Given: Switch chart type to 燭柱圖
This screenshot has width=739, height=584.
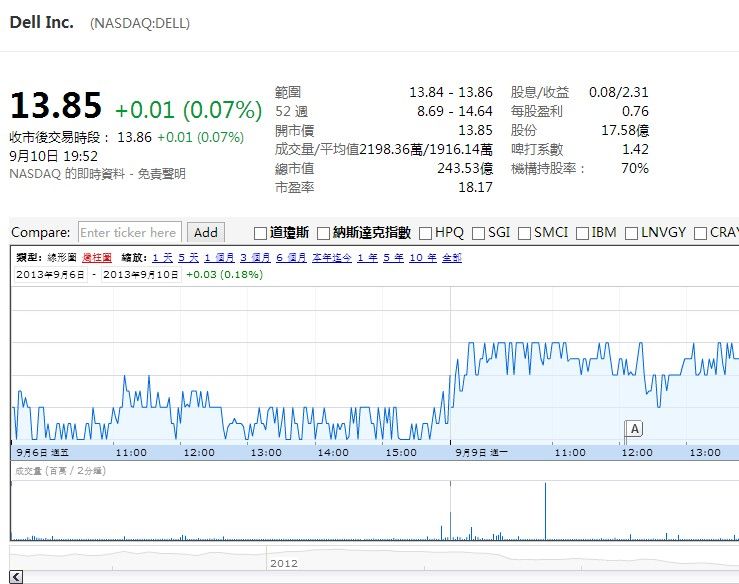Looking at the screenshot, I should [x=97, y=257].
